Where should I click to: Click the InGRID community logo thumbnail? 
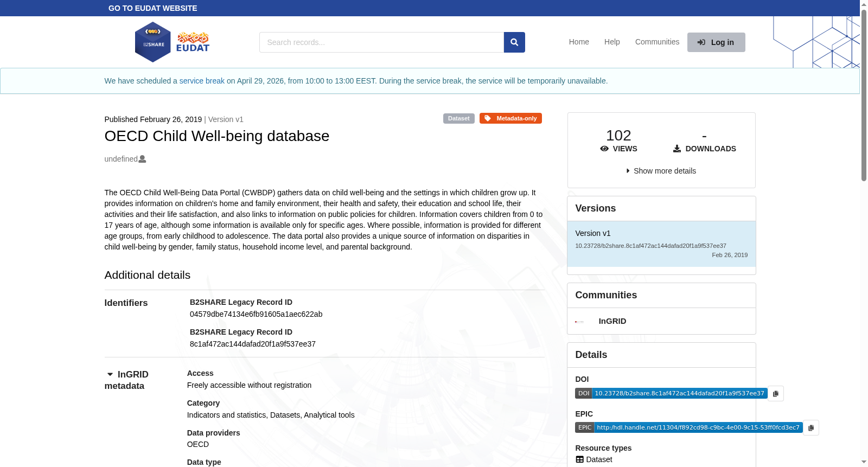point(579,322)
